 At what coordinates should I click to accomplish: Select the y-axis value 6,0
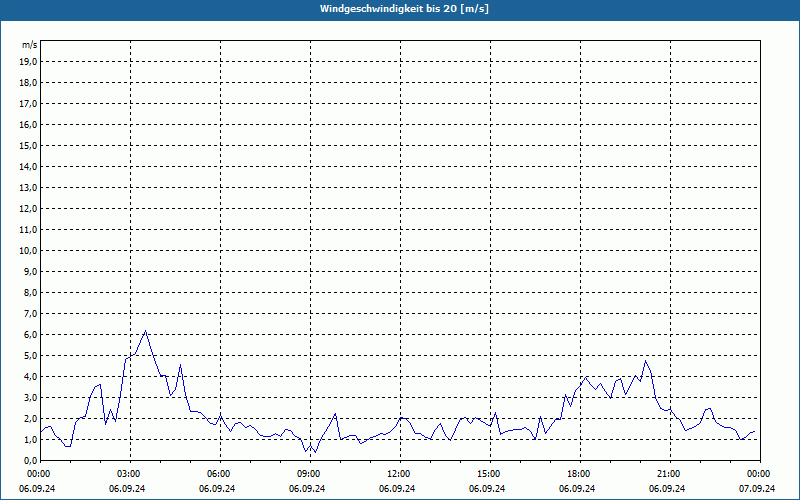pos(31,335)
